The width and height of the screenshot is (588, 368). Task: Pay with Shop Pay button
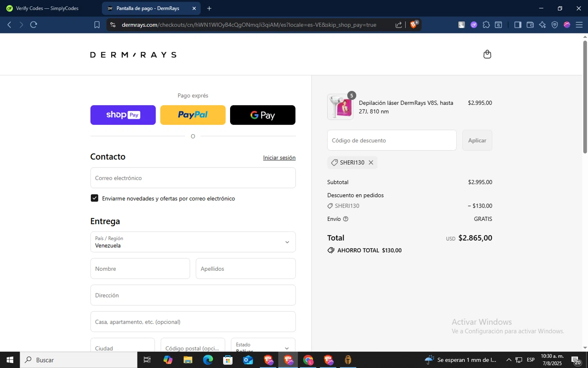(x=123, y=115)
